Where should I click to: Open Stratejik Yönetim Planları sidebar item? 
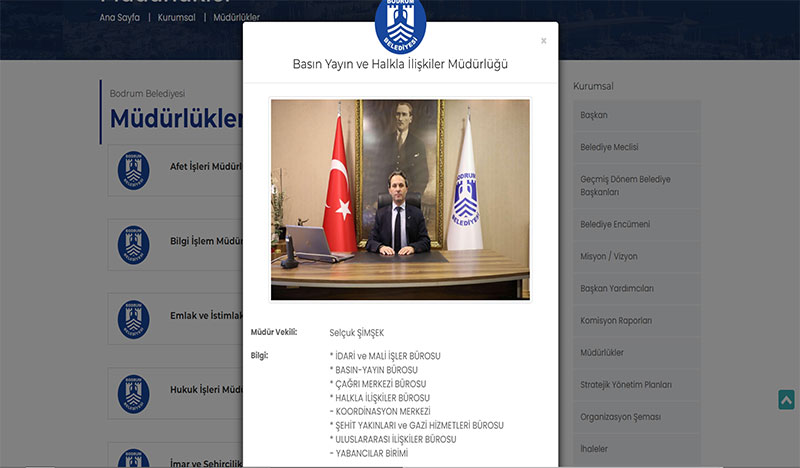[636, 385]
